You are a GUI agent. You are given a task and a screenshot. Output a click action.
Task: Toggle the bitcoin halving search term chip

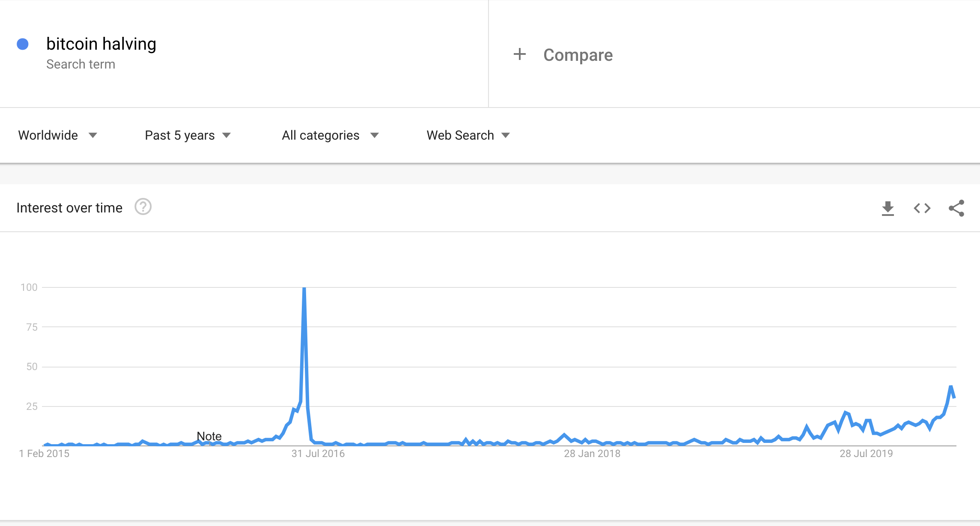tap(101, 43)
